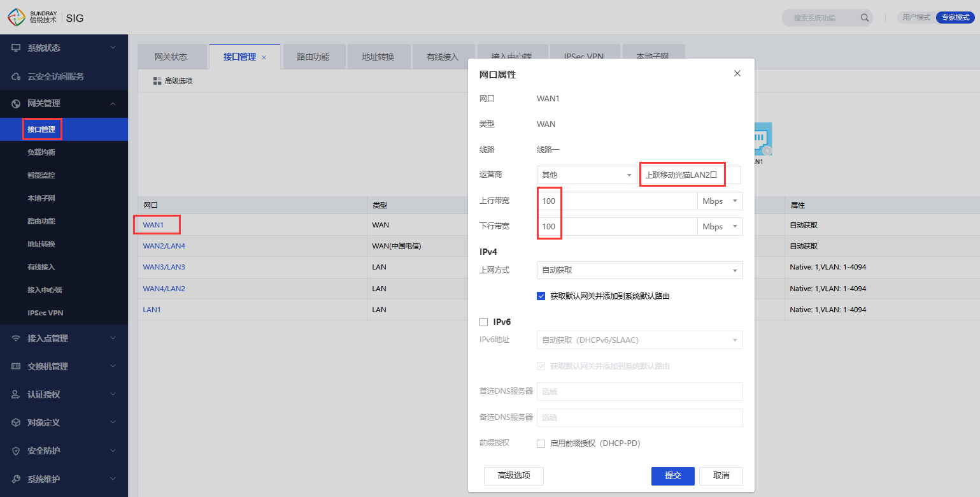Open 智能流控 in the sidebar
980x497 pixels.
coord(41,176)
